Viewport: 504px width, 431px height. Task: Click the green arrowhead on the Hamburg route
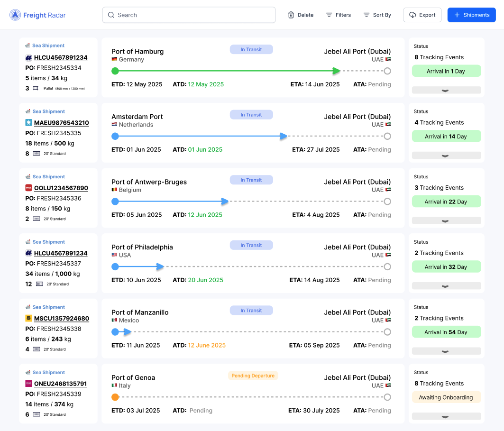point(337,71)
